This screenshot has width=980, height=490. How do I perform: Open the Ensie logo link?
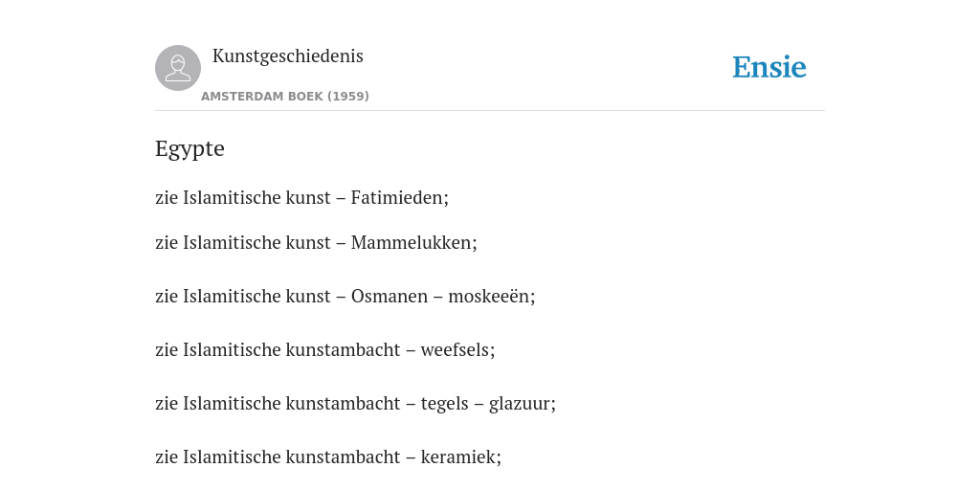point(769,67)
